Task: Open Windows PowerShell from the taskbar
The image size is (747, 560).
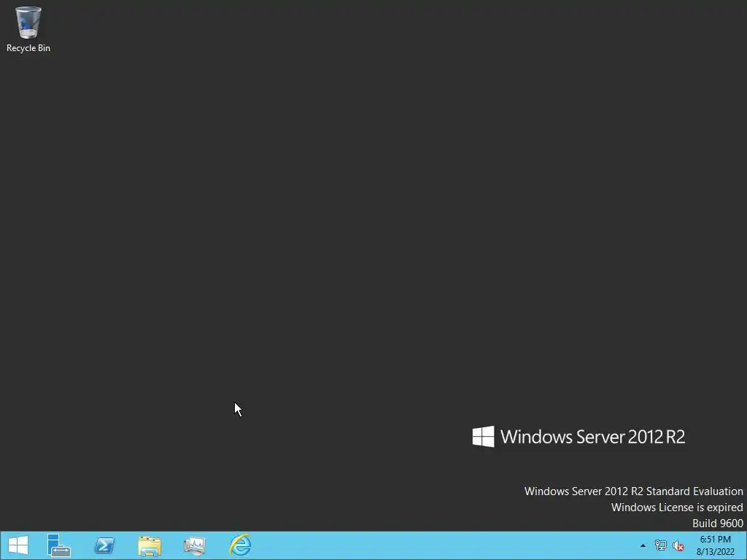Action: (104, 545)
